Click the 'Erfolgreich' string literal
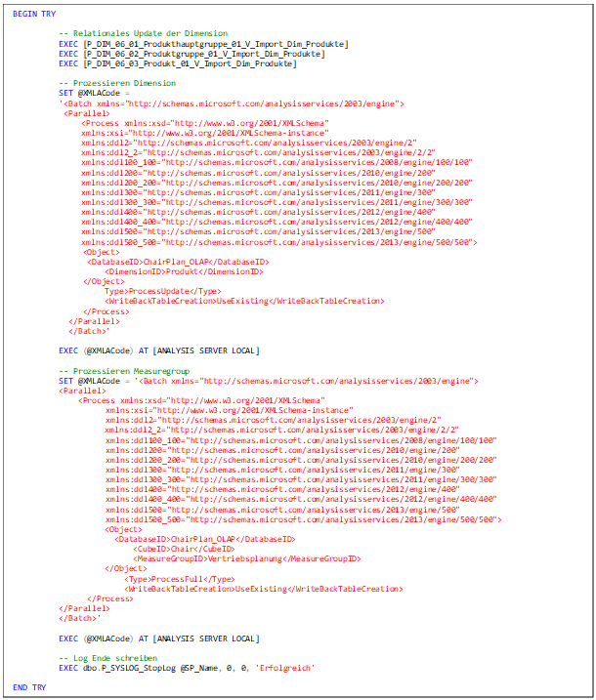The width and height of the screenshot is (596, 700). tap(283, 669)
